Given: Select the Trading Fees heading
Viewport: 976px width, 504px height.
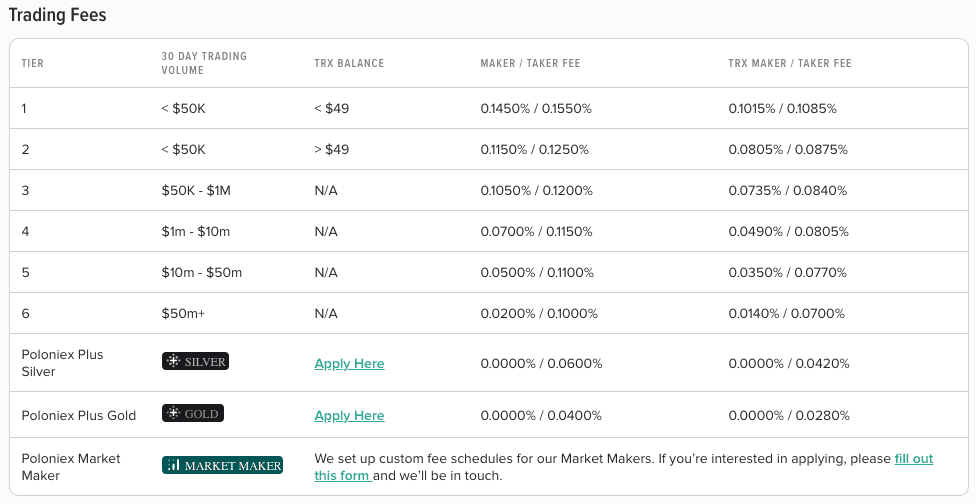Looking at the screenshot, I should click(x=57, y=15).
